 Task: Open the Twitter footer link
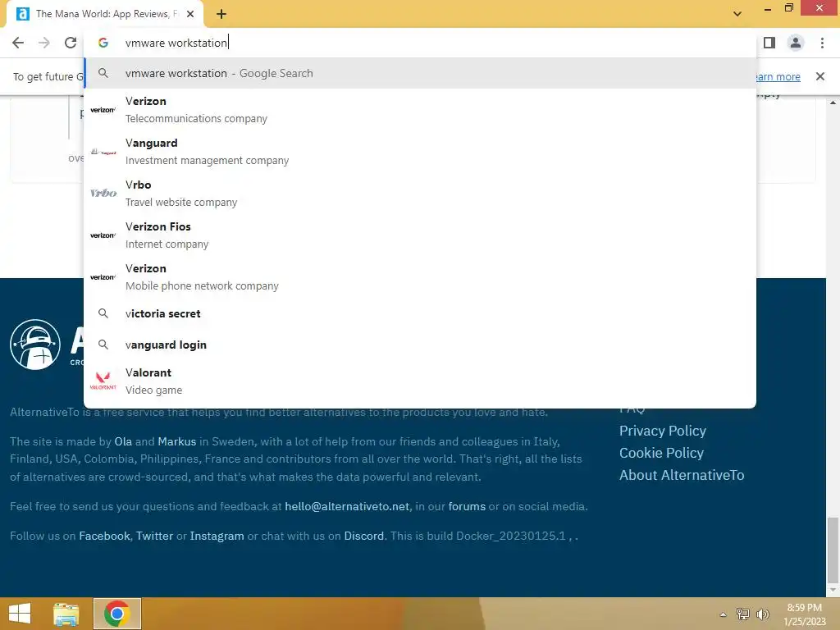click(154, 536)
